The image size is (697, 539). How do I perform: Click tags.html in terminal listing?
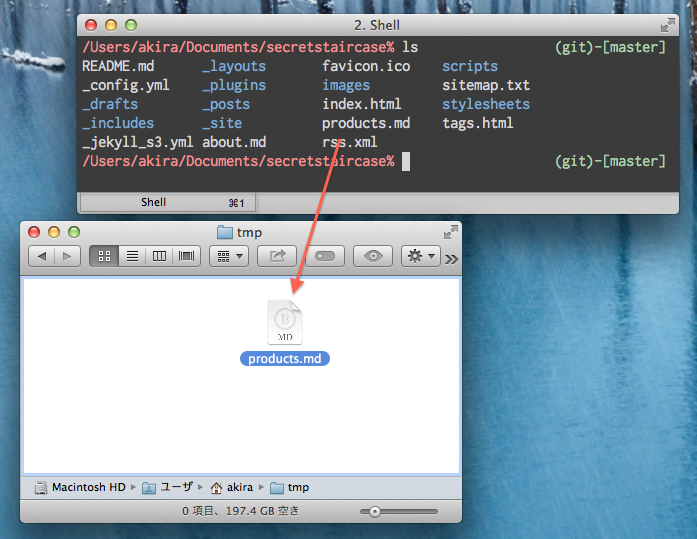478,123
